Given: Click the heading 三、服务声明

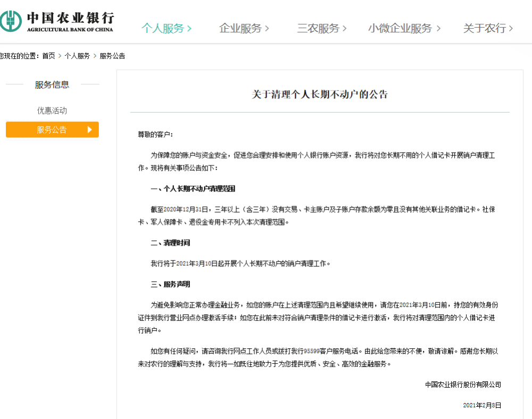Looking at the screenshot, I should point(170,284).
